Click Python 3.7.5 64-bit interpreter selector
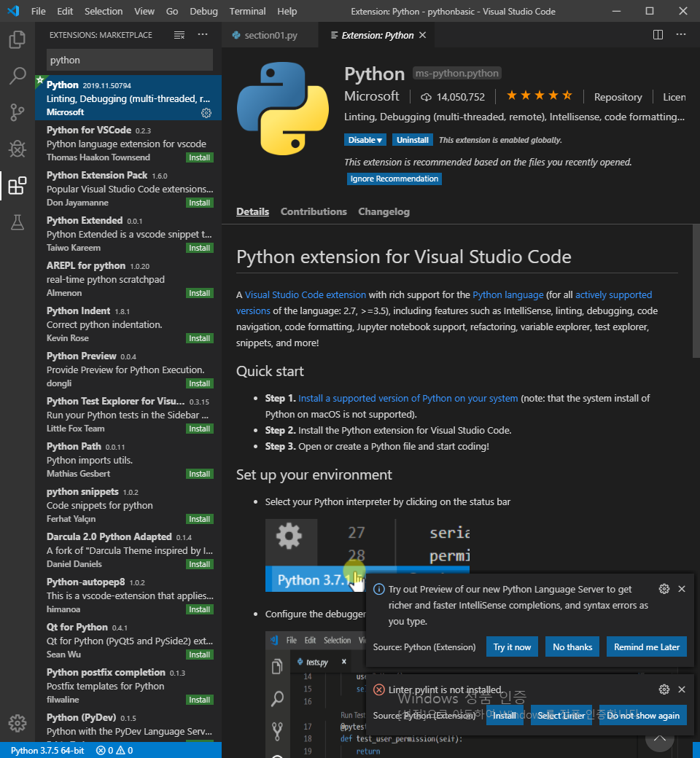Viewport: 700px width, 758px height. (47, 750)
